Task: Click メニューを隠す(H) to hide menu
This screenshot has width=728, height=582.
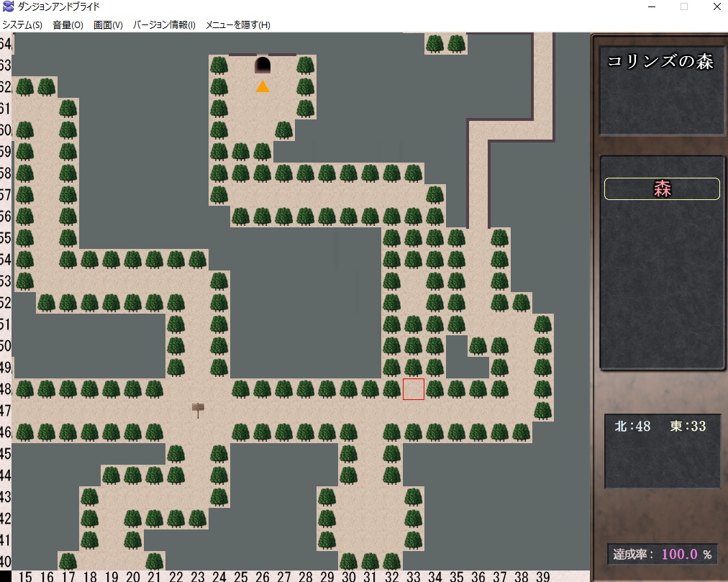Action: click(x=237, y=25)
